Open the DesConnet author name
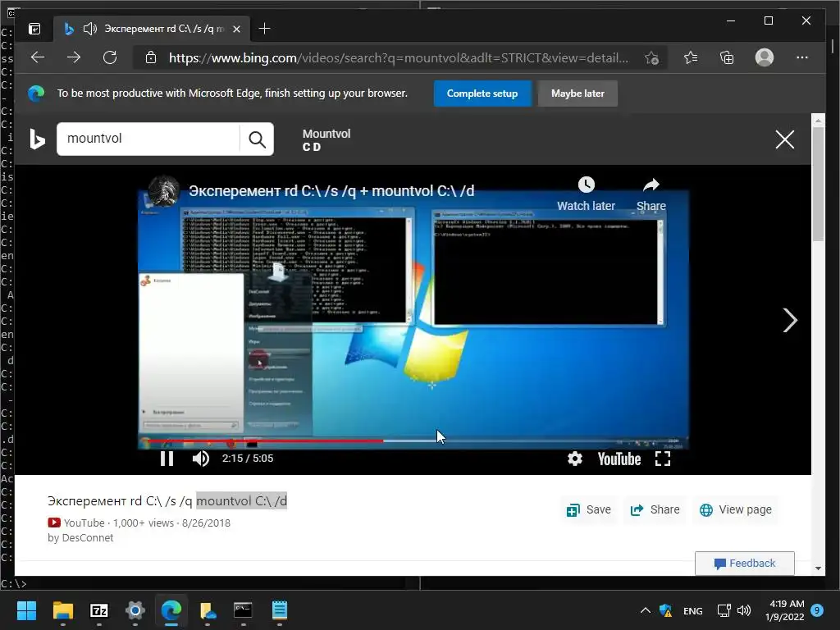This screenshot has width=840, height=630. (x=88, y=538)
